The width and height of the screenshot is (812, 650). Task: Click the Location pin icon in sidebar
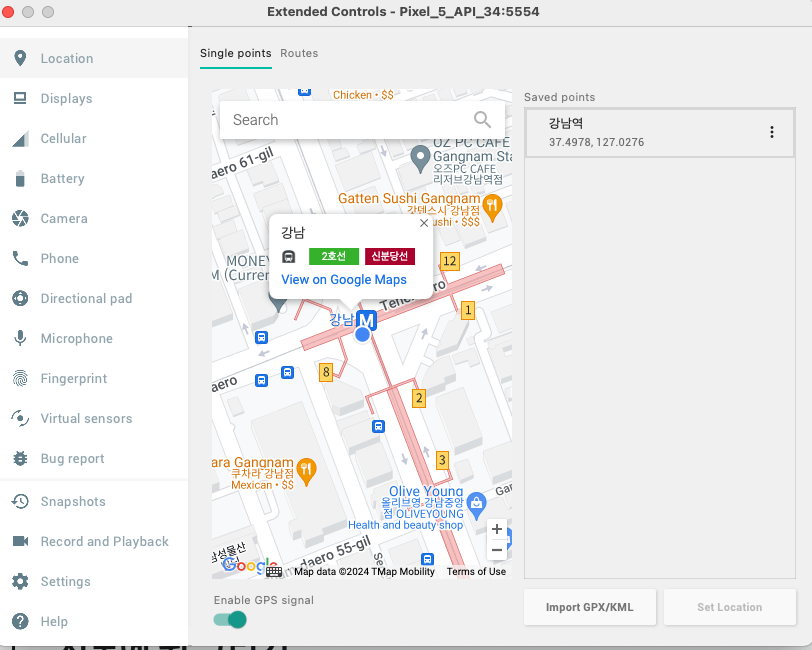20,58
